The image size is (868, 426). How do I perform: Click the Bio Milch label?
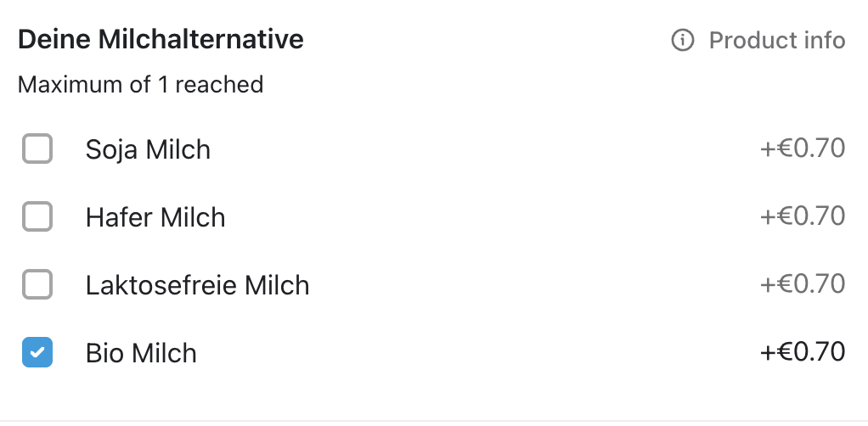[141, 353]
